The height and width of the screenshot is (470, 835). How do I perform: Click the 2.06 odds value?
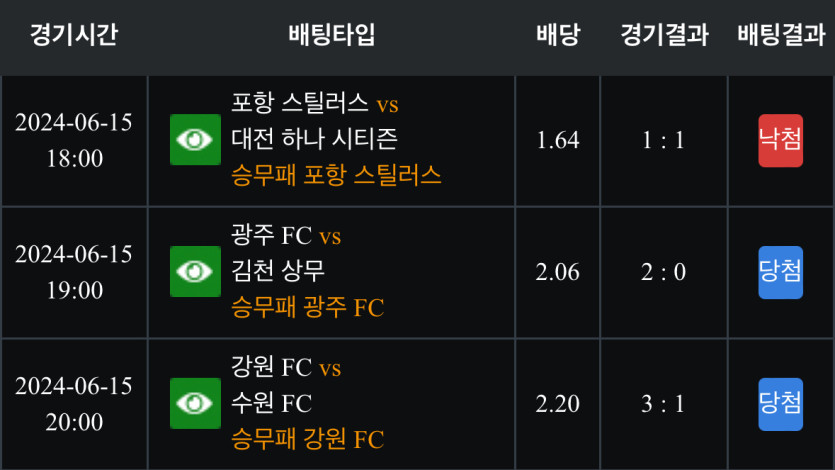coord(558,272)
